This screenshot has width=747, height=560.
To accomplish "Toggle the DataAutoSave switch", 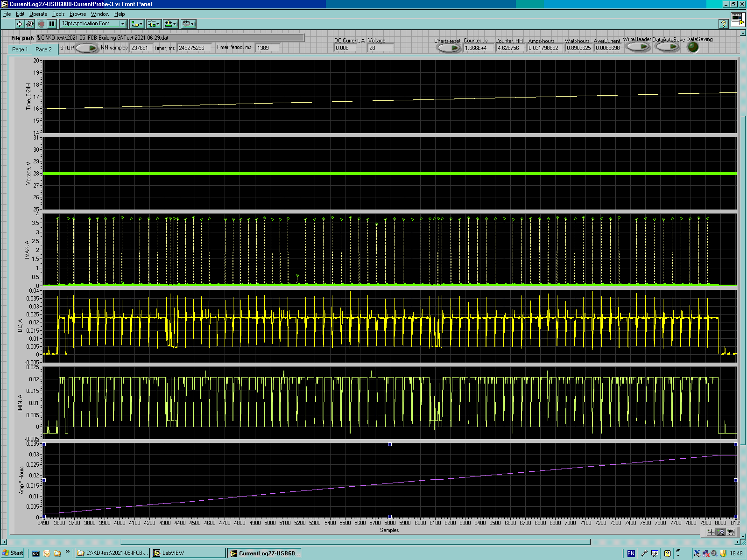I will (668, 47).
